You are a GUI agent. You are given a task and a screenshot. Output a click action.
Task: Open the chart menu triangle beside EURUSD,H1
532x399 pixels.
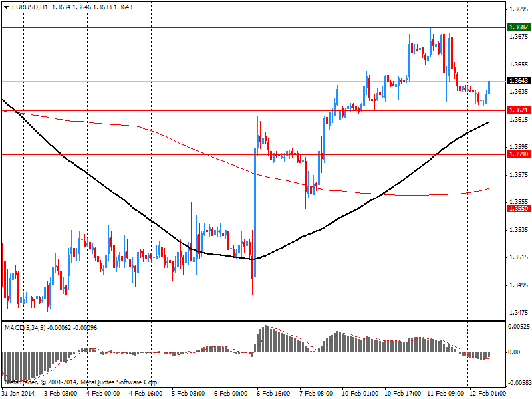pos(6,7)
